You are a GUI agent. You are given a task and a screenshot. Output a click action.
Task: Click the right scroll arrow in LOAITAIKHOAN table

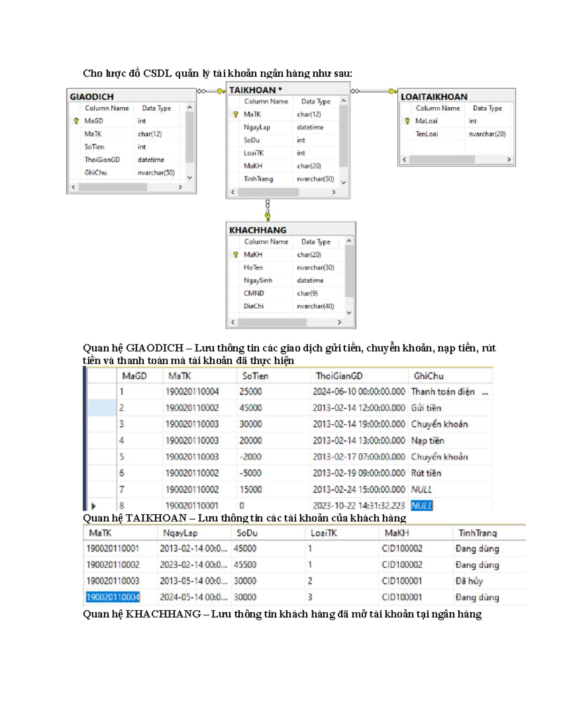(509, 160)
